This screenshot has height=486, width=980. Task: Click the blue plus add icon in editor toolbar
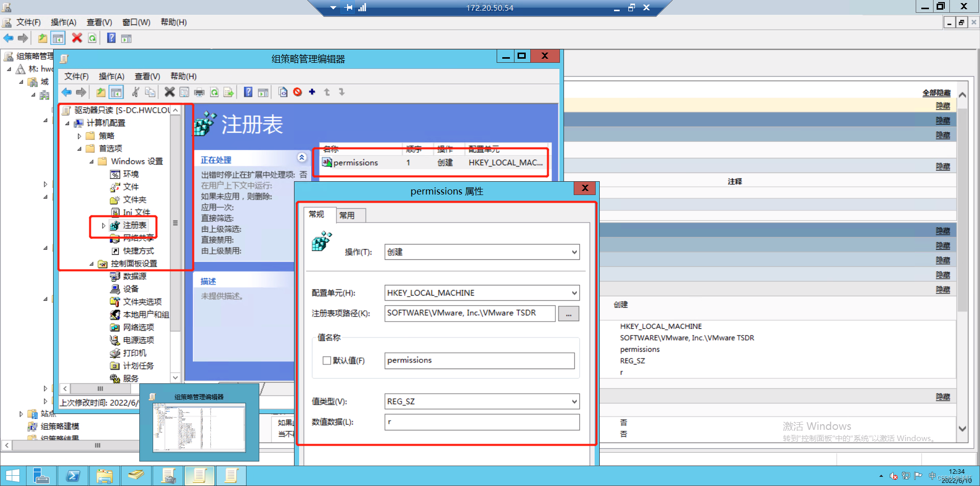tap(312, 92)
